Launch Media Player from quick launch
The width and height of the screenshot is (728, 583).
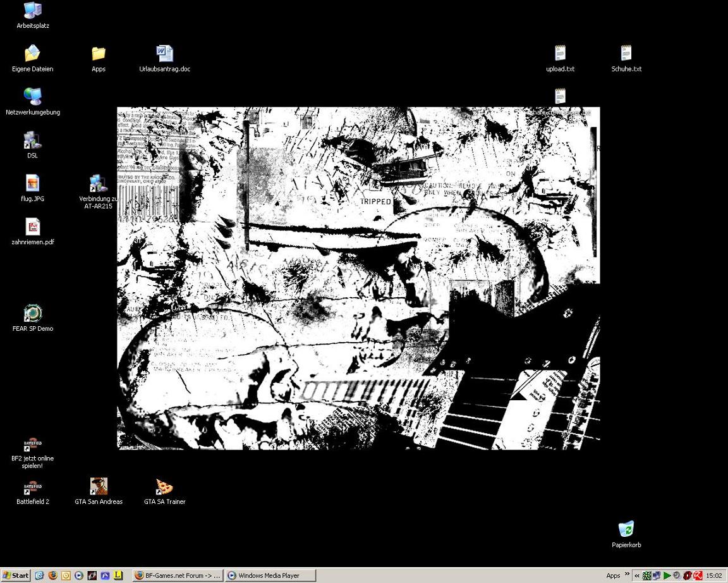79,575
